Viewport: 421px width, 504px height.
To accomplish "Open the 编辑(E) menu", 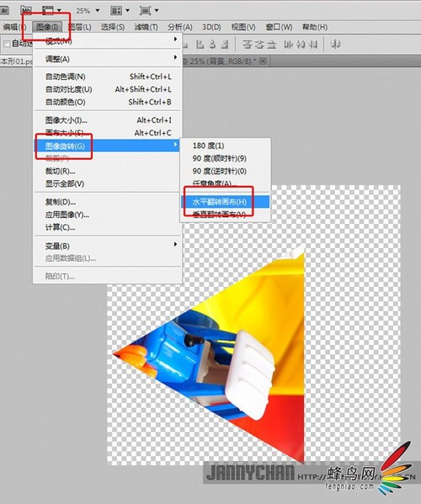I will [13, 27].
